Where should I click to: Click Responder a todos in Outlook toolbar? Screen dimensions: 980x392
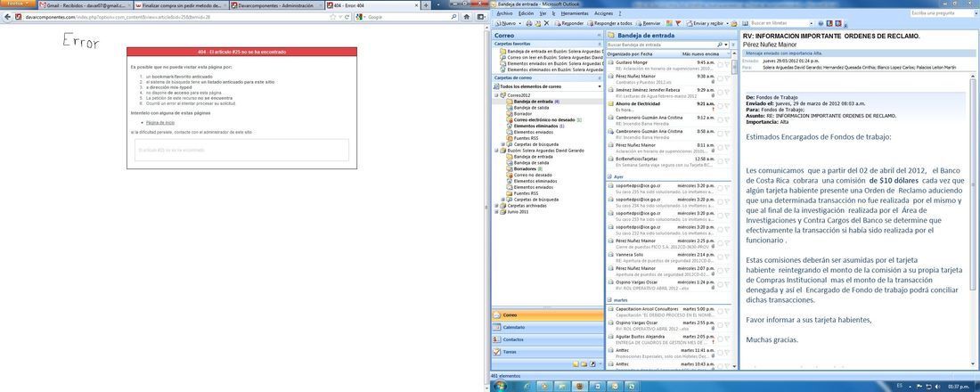click(x=609, y=23)
